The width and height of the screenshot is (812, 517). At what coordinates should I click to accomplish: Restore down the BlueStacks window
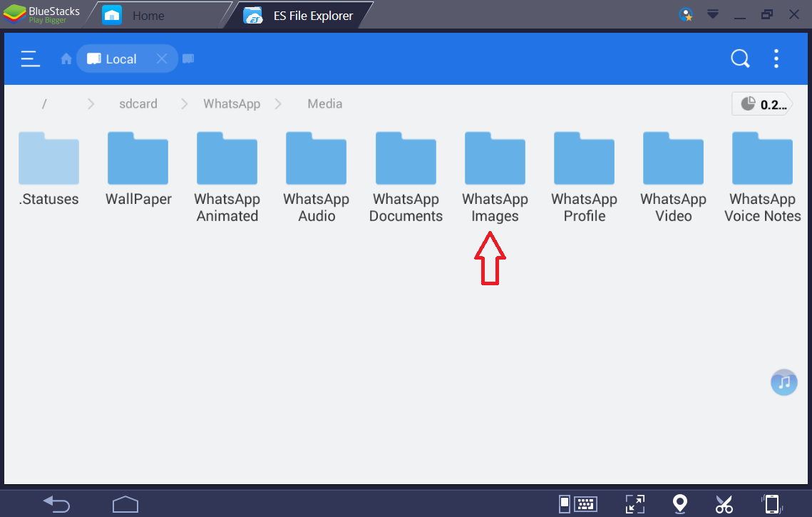click(767, 14)
